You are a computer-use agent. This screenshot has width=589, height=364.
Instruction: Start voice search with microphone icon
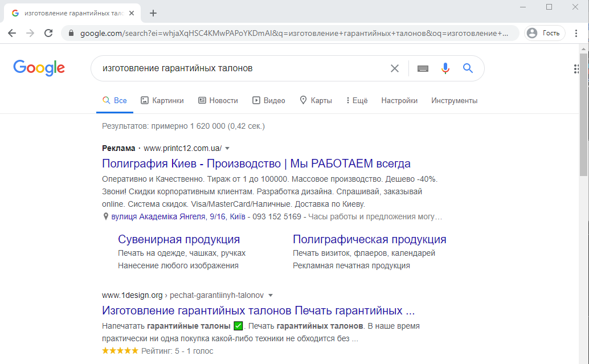pos(445,68)
